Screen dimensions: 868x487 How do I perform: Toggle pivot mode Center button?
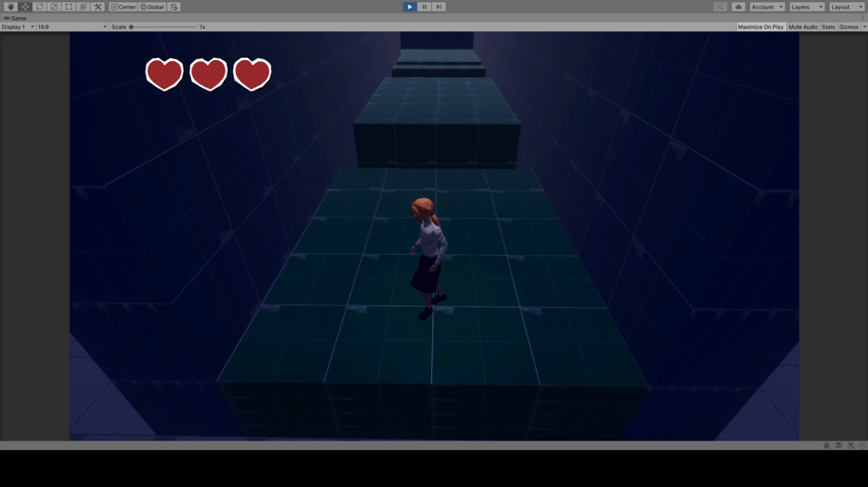pos(124,7)
